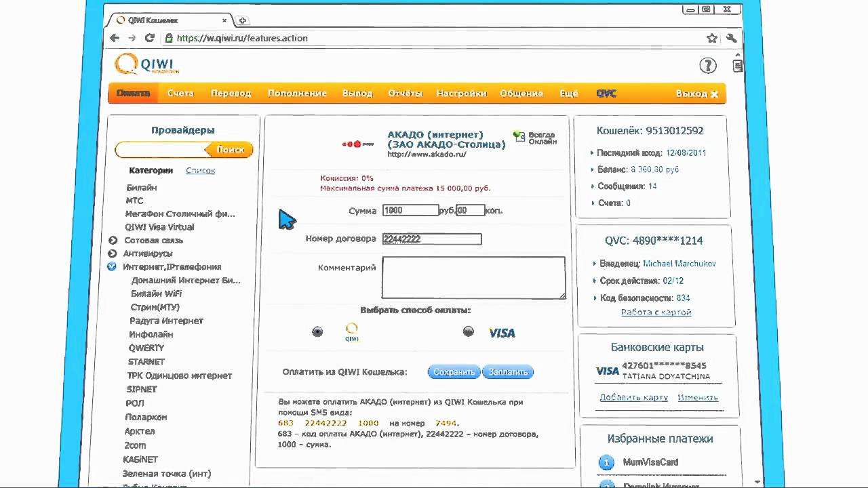The image size is (868, 488).
Task: Go forward with the browser forward arrow
Action: click(x=132, y=39)
